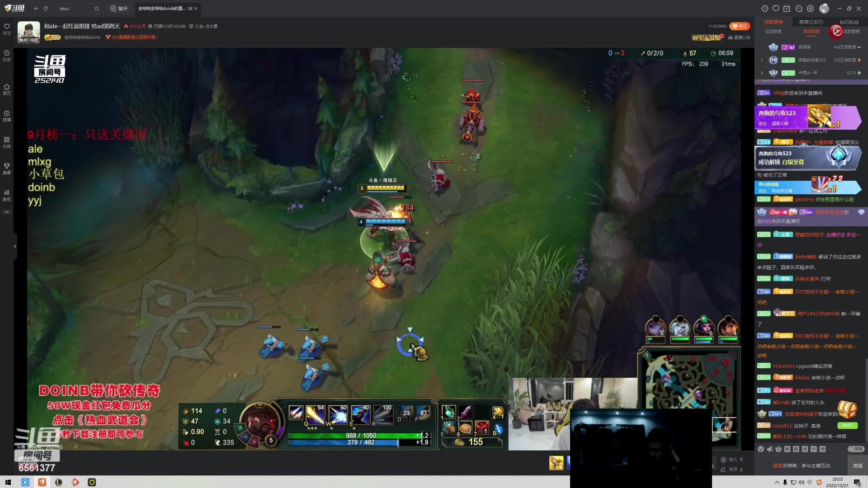Viewport: 868px width, 488px height.
Task: Open rank 2 user 奔跑的乌龟523 entry
Action: click(x=811, y=60)
